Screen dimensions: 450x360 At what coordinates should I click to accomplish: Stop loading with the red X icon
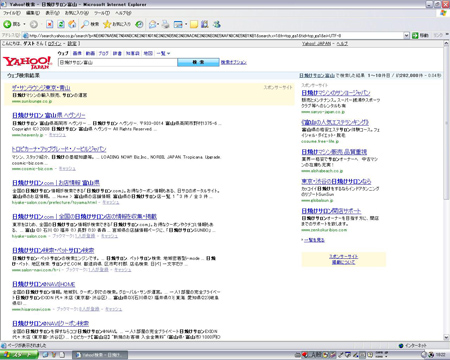[x=49, y=24]
